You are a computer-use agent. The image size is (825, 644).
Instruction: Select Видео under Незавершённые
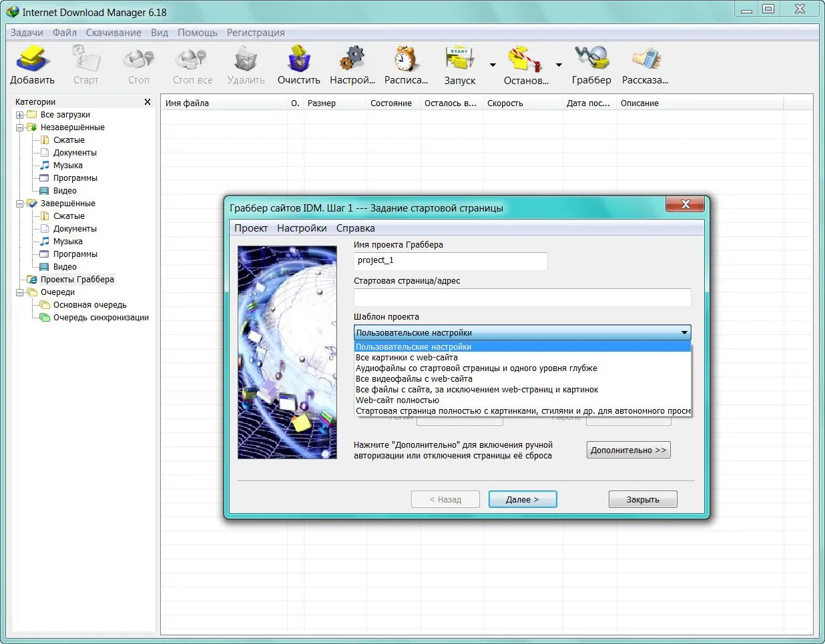[x=65, y=191]
